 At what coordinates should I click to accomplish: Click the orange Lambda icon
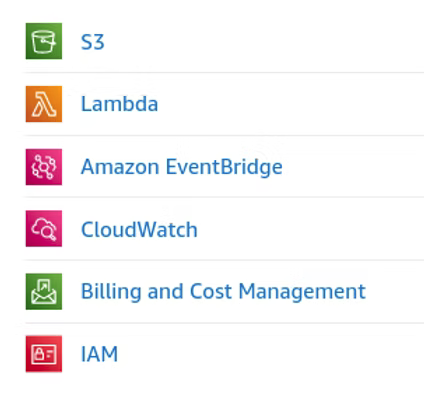click(44, 104)
